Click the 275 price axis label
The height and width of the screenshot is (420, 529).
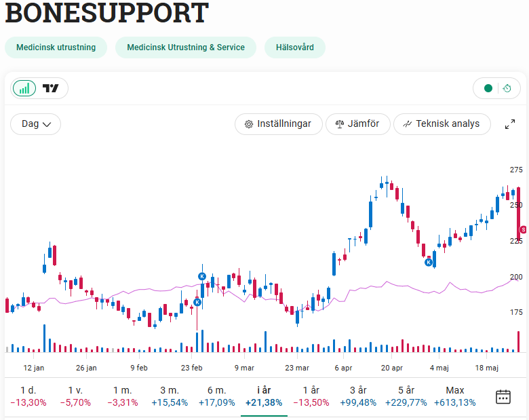point(516,170)
